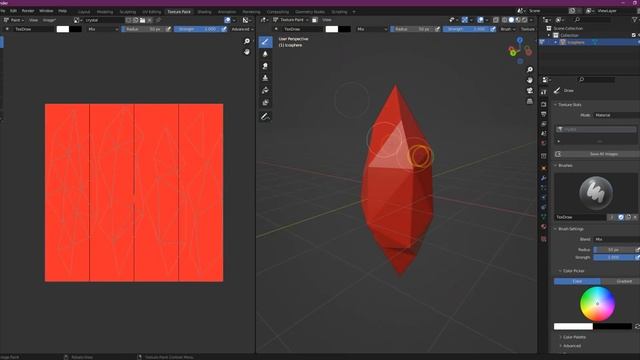Viewport: 640px width, 360px height.
Task: Open the Render properties tab
Action: (x=544, y=104)
